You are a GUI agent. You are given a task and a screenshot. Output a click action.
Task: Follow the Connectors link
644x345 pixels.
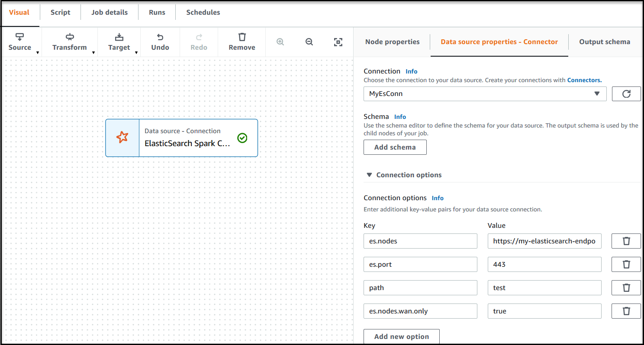point(584,80)
